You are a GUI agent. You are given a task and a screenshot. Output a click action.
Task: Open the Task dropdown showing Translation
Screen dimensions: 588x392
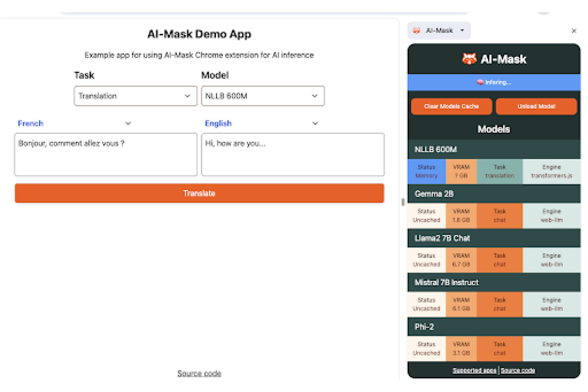135,96
